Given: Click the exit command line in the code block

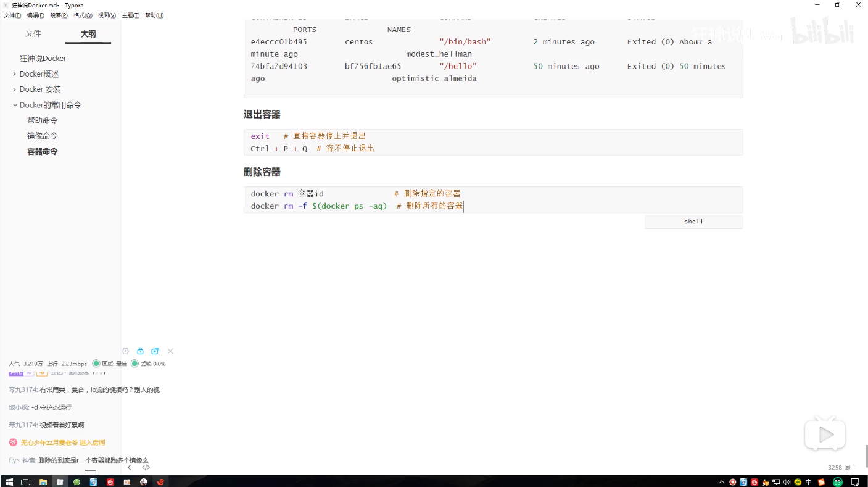Looking at the screenshot, I should (308, 136).
